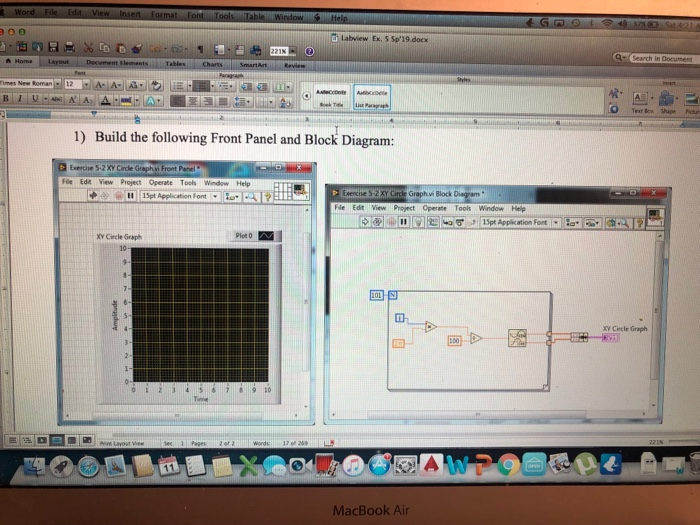Open the font color dropdown arrow

[116, 100]
